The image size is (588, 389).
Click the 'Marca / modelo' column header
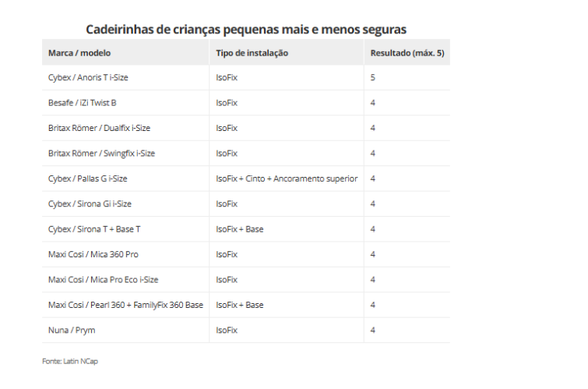point(79,53)
